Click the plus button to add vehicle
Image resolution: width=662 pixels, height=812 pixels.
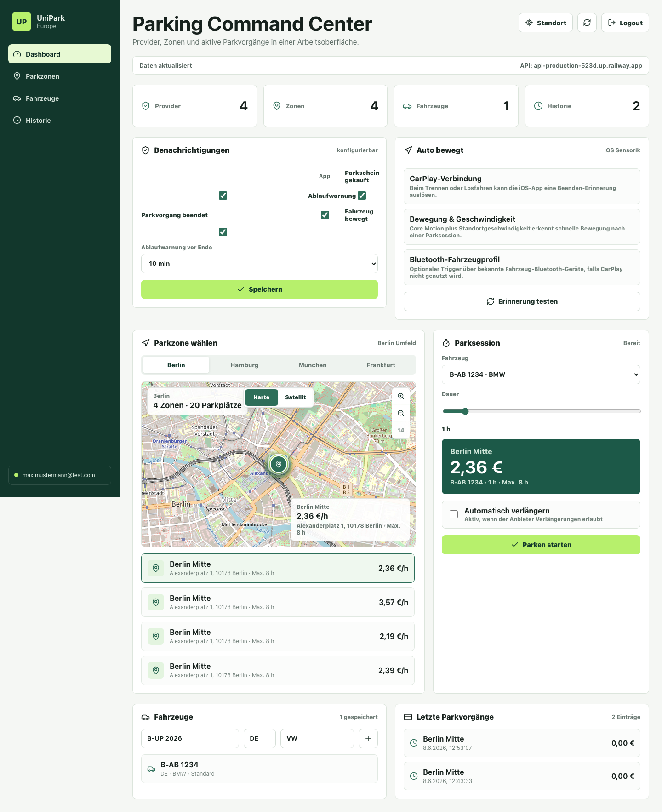tap(368, 738)
